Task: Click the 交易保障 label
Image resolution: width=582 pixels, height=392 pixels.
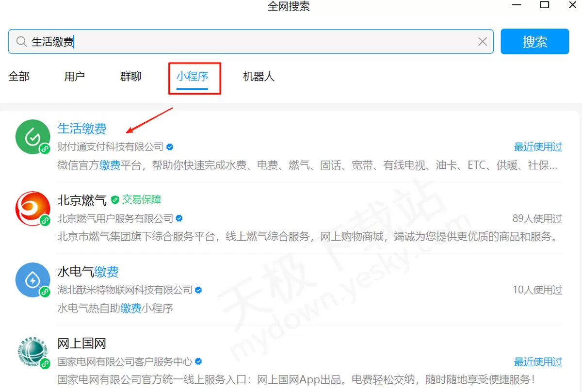Action: 142,199
